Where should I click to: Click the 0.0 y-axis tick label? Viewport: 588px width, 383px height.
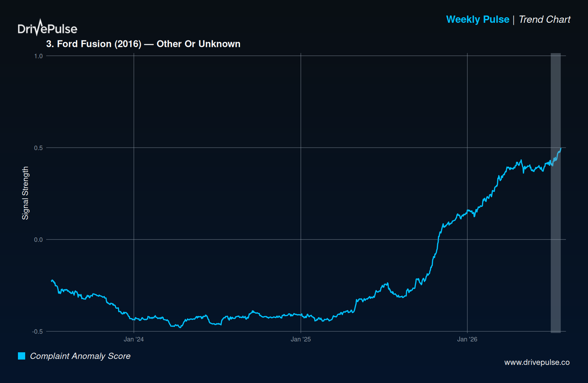[38, 239]
